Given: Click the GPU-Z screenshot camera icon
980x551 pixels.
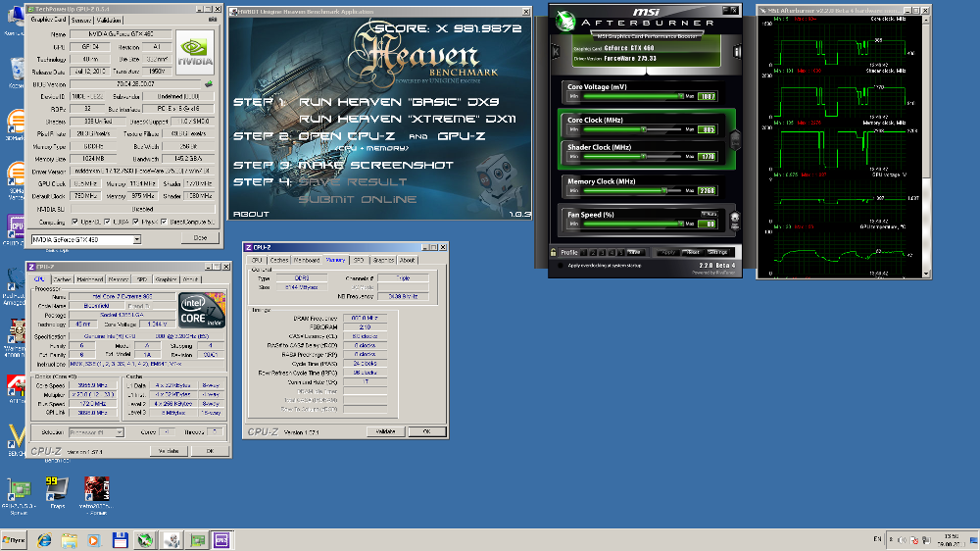Looking at the screenshot, I should point(213,20).
